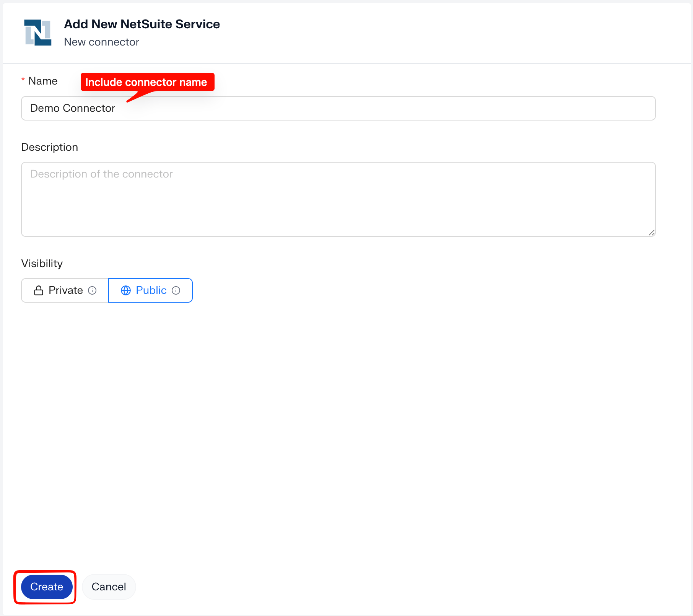
Task: Click the Visibility section label
Action: [42, 264]
